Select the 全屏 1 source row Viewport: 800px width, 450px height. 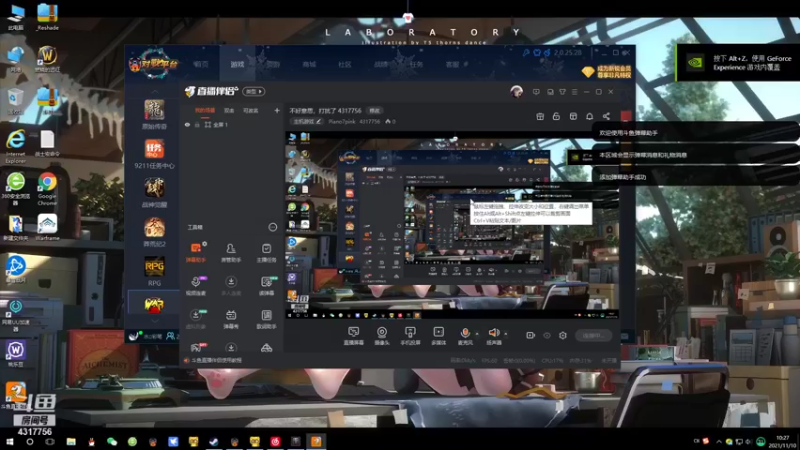tap(231, 124)
